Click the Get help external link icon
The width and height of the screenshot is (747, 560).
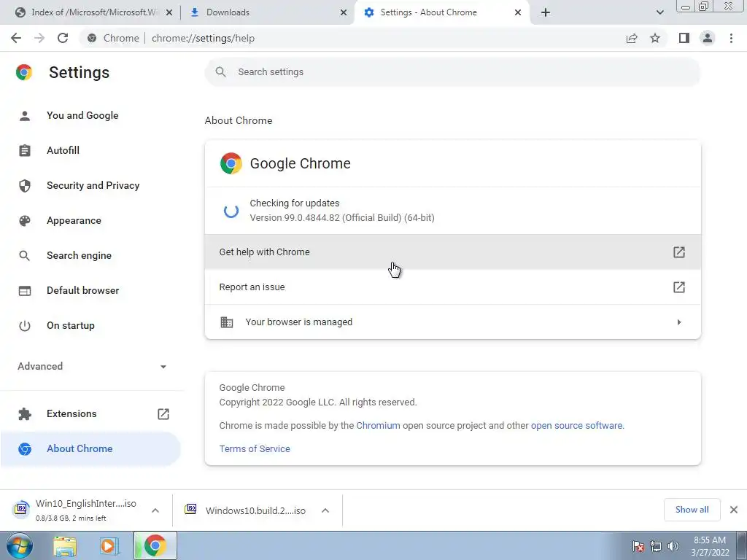(679, 252)
